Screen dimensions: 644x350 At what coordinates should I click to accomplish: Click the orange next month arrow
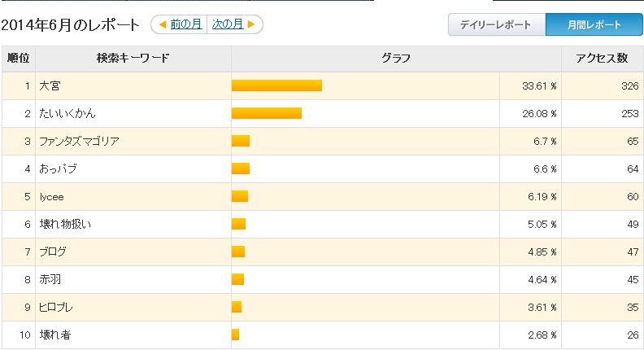pyautogui.click(x=251, y=24)
